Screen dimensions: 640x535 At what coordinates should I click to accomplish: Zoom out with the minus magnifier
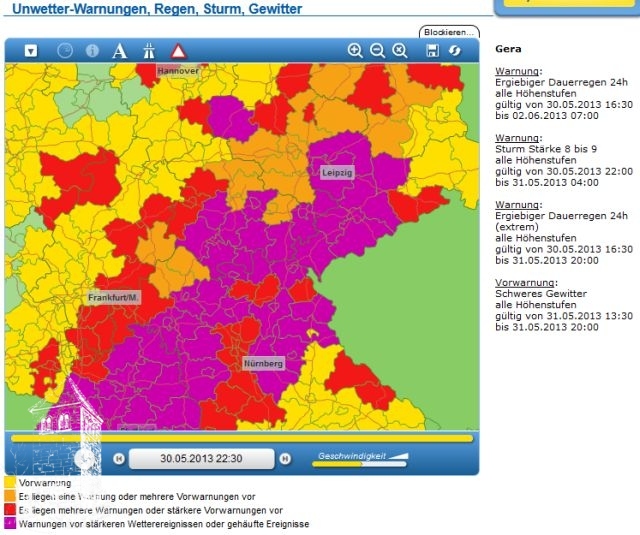coord(377,50)
